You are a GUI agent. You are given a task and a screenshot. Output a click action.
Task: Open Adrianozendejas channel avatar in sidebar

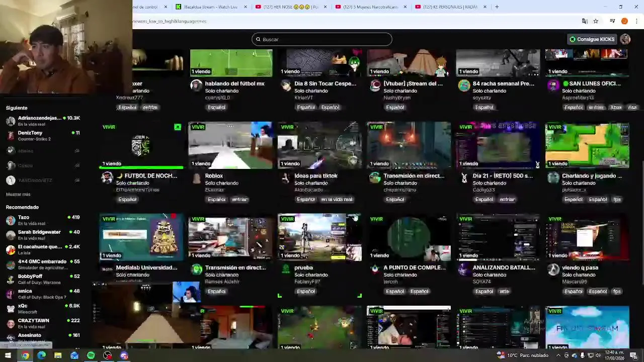click(x=11, y=121)
